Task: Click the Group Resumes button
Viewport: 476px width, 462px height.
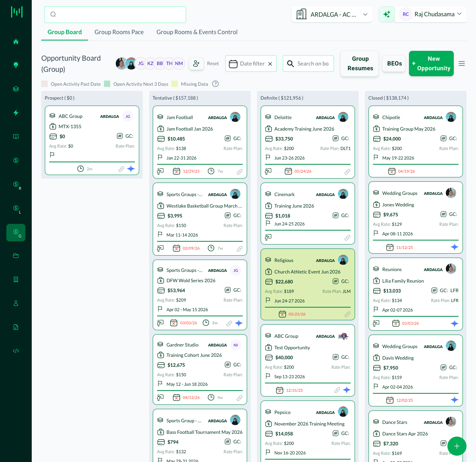Action: pos(360,64)
